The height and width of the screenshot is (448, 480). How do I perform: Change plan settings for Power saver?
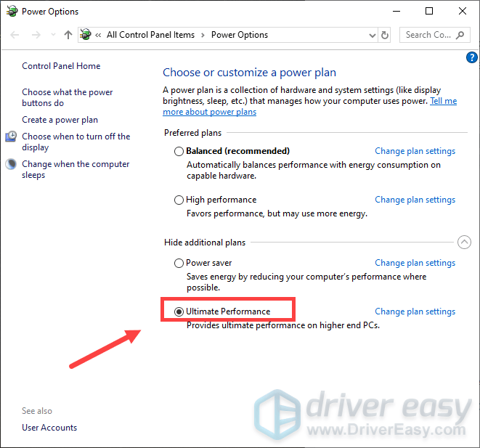click(x=415, y=263)
